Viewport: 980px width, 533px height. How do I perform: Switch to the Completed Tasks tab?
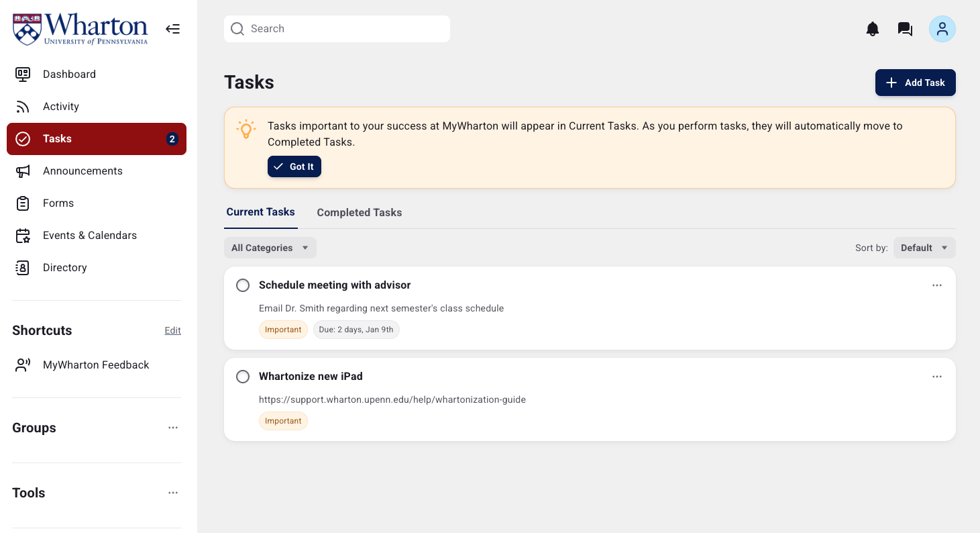click(359, 213)
